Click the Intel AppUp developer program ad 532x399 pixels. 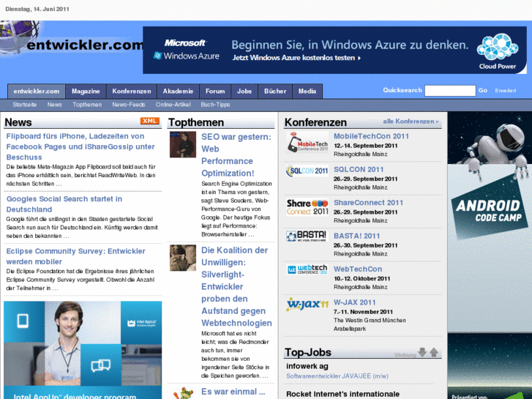(83, 350)
